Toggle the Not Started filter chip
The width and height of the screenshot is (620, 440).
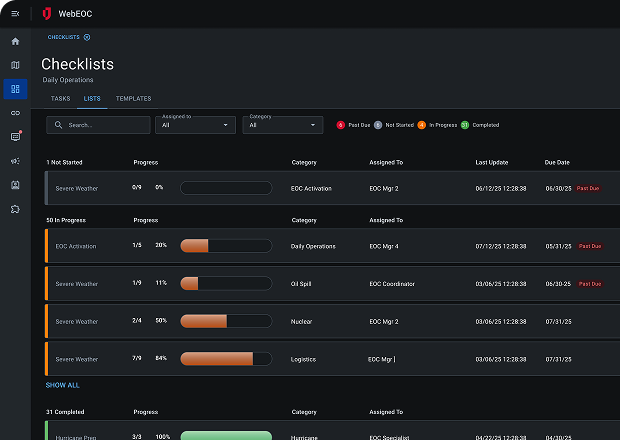(394, 125)
